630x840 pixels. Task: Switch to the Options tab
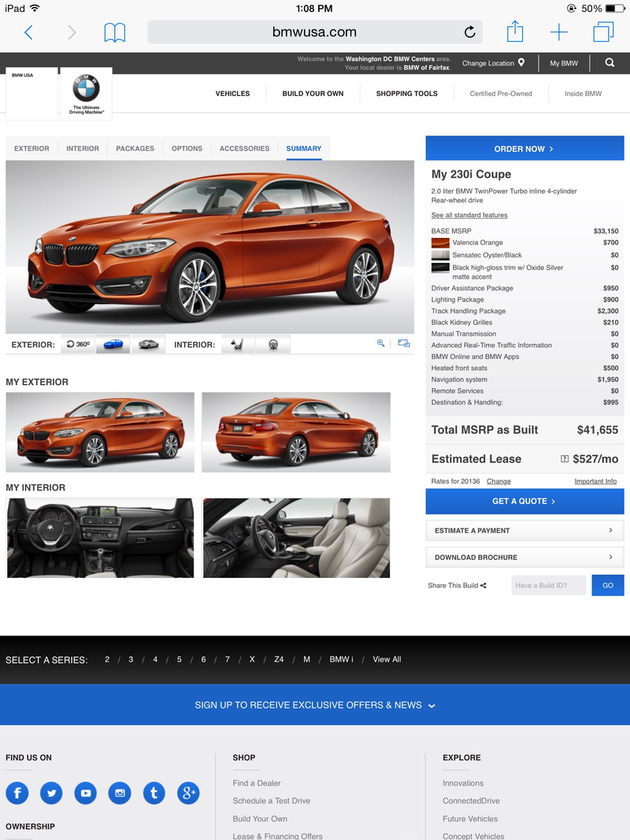[x=187, y=148]
